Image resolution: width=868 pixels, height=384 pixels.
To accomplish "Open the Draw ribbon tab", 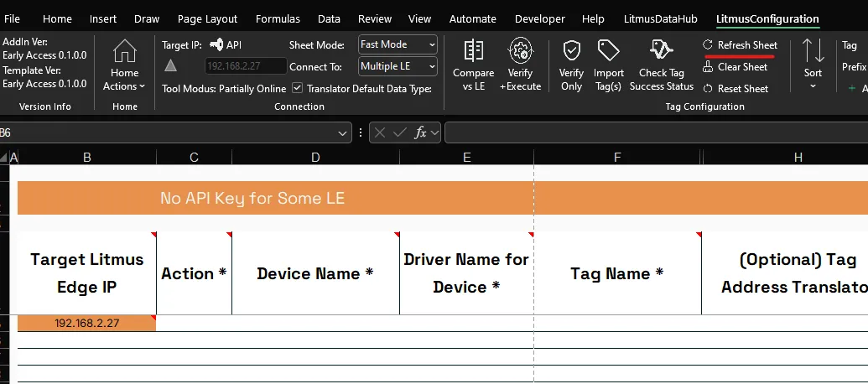I will (x=147, y=18).
